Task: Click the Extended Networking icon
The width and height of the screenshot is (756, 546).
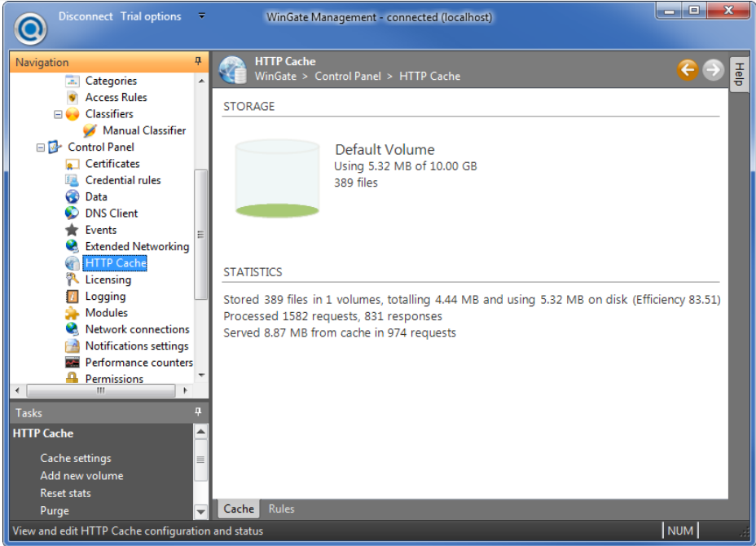Action: [73, 246]
